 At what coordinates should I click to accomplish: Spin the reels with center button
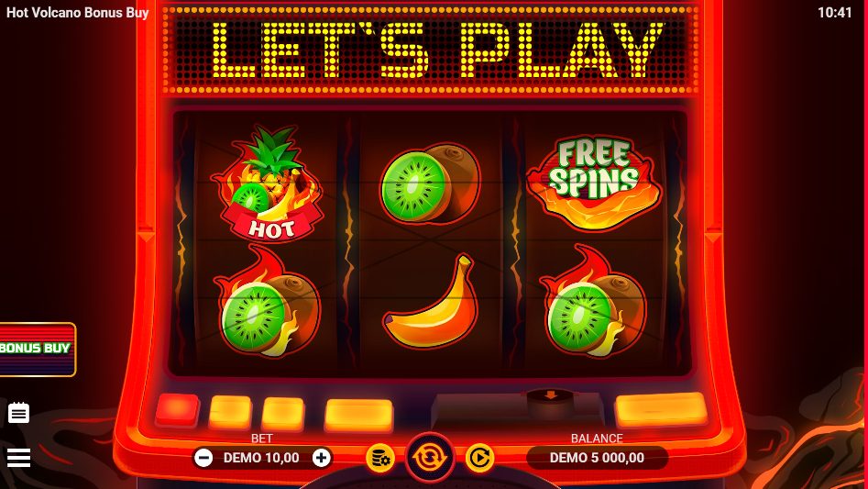[430, 458]
